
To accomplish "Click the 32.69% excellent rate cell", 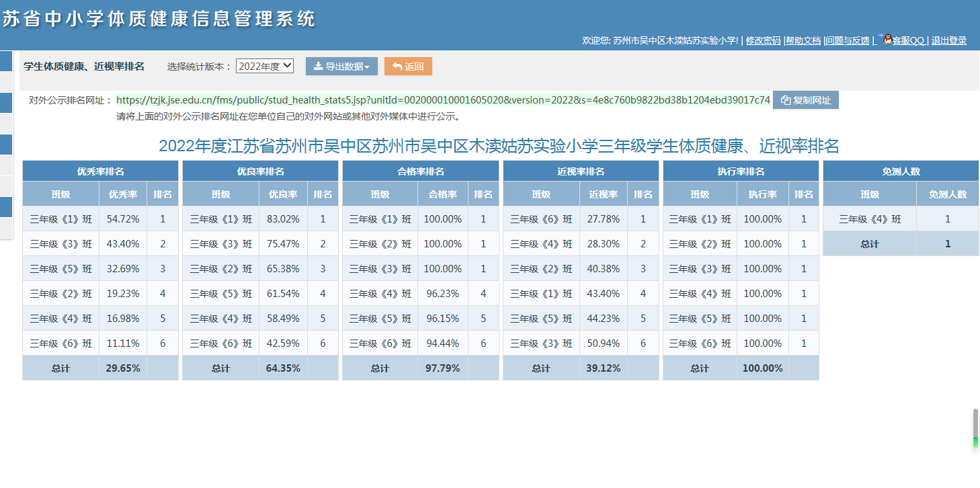I will tap(123, 269).
